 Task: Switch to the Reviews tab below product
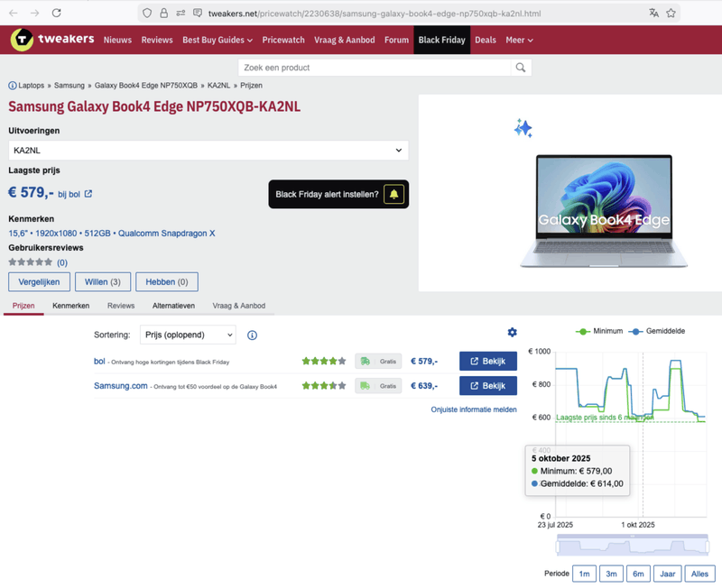[121, 306]
